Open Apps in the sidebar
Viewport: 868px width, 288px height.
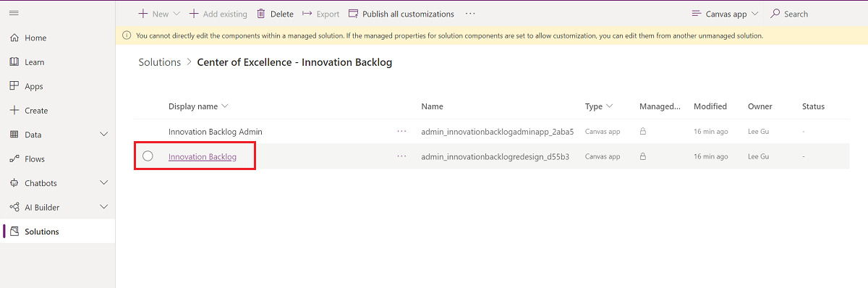[34, 86]
